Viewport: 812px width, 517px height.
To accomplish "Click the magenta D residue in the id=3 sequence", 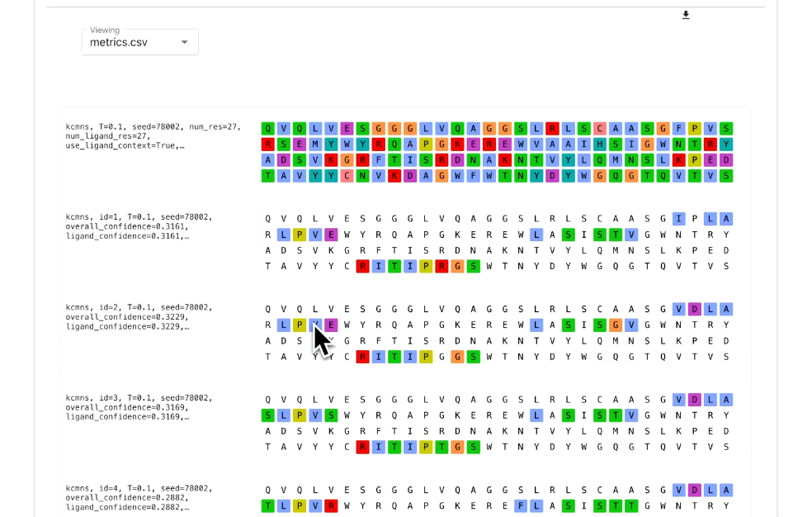I will [695, 400].
